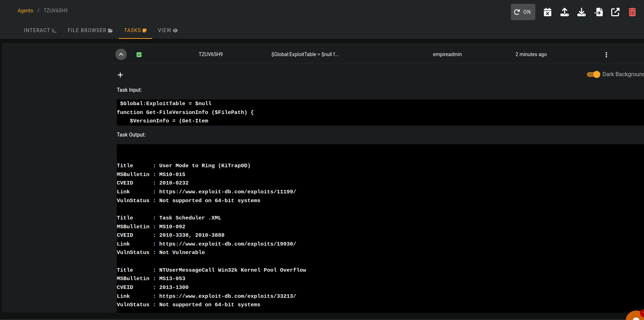Viewport: 644px width, 320px height.
Task: Collapse the TZUV65H9 task row
Action: click(x=121, y=54)
